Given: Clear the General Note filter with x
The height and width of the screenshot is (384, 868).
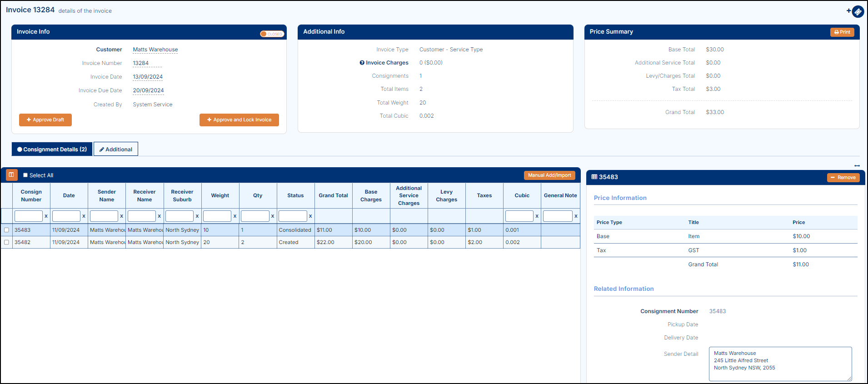Looking at the screenshot, I should [576, 216].
